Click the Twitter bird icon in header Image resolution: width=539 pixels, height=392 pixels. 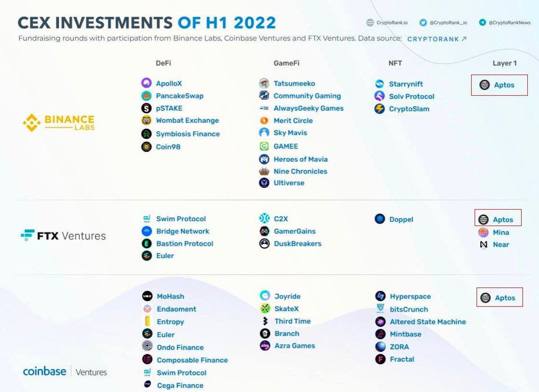[x=423, y=23]
